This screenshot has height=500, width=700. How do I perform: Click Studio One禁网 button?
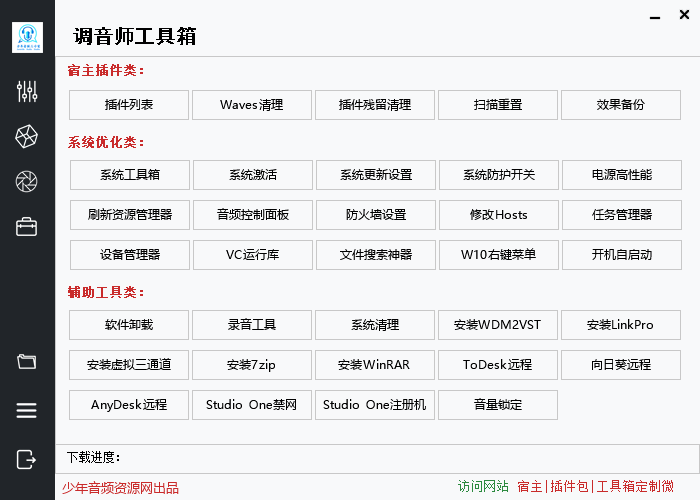click(252, 405)
